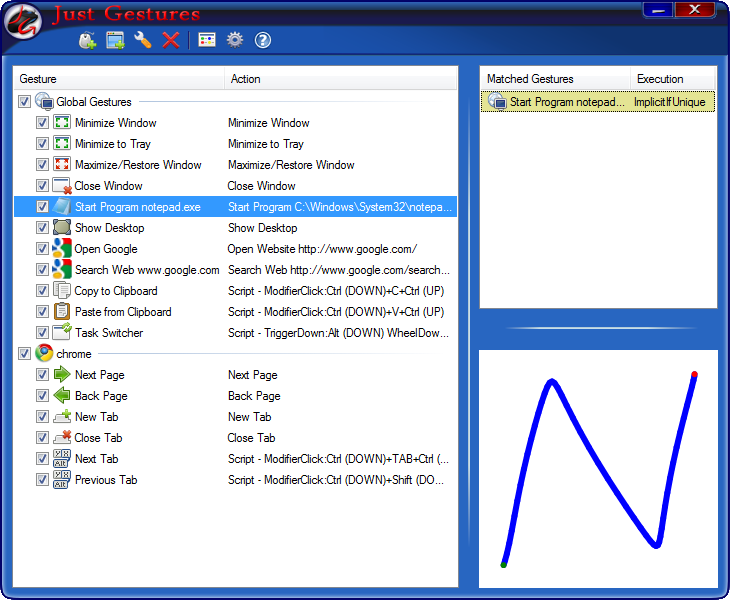
Task: Select the Copy to Clipboard gesture name
Action: tap(116, 291)
